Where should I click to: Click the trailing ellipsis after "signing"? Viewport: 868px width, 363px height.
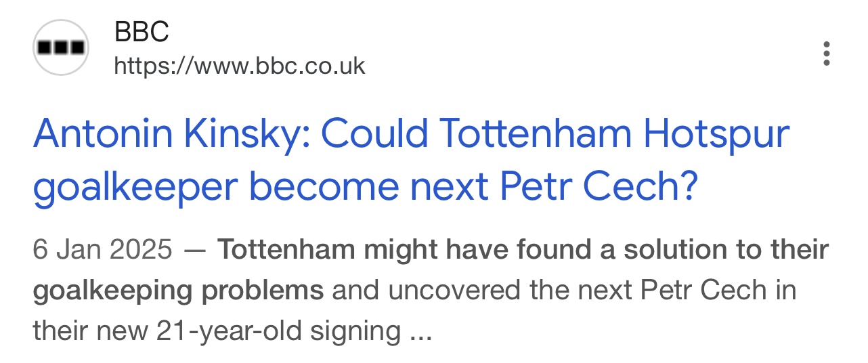(420, 331)
